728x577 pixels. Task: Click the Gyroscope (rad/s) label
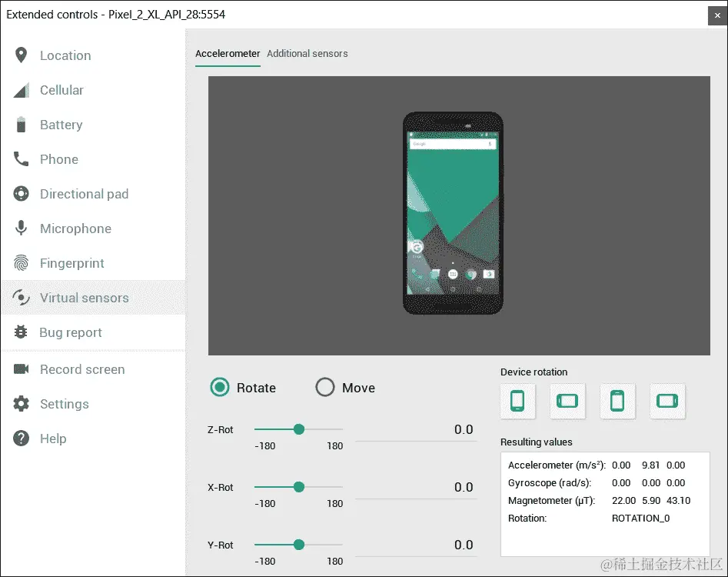(550, 483)
